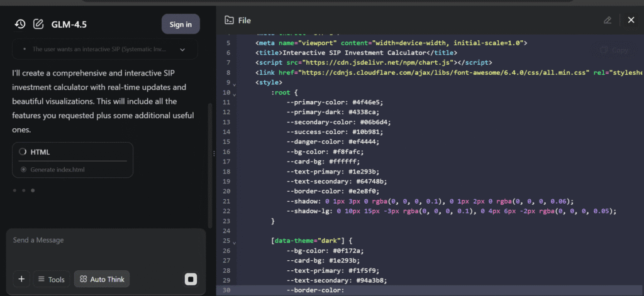Select the Generate index.html radio indicator

tap(24, 170)
